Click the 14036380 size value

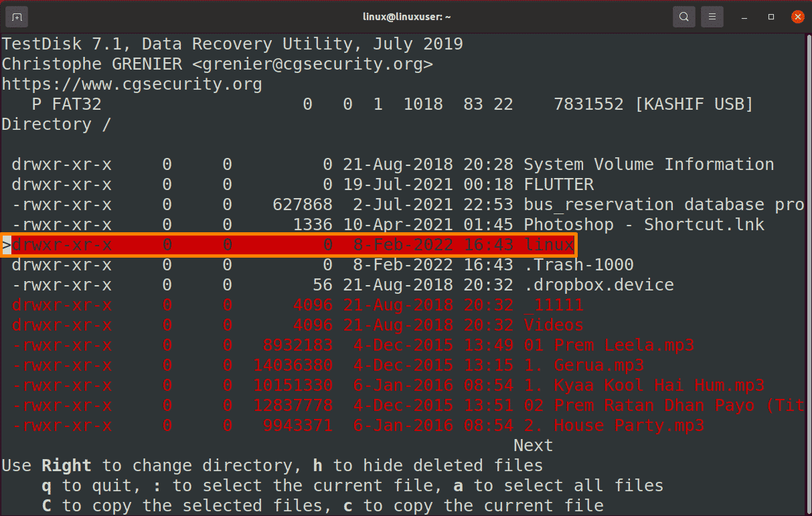pos(293,365)
